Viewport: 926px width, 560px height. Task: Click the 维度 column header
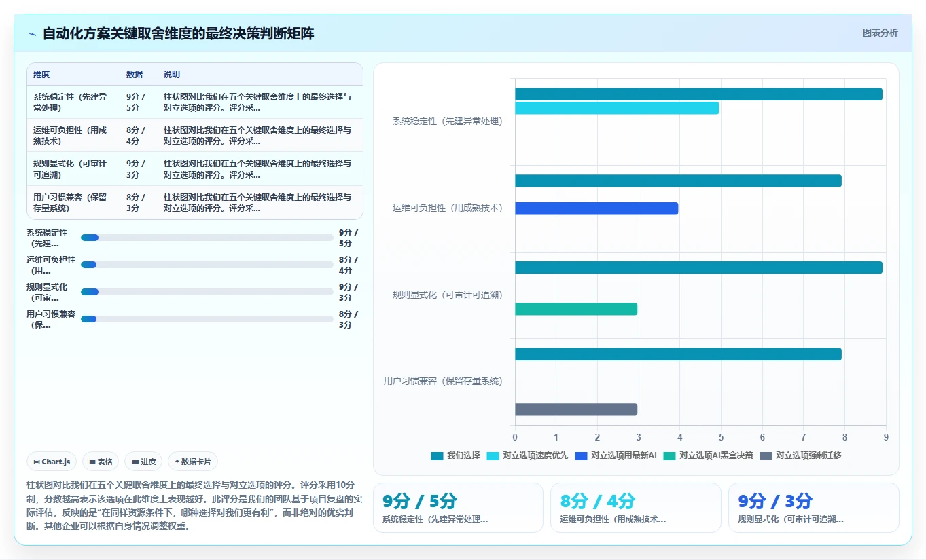pos(41,75)
